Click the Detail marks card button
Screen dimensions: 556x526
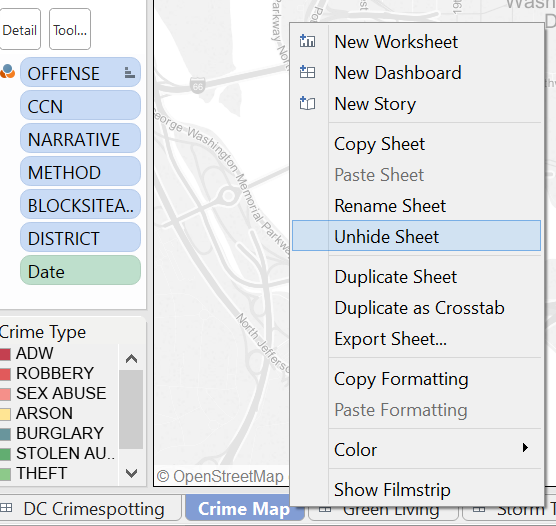[x=20, y=29]
